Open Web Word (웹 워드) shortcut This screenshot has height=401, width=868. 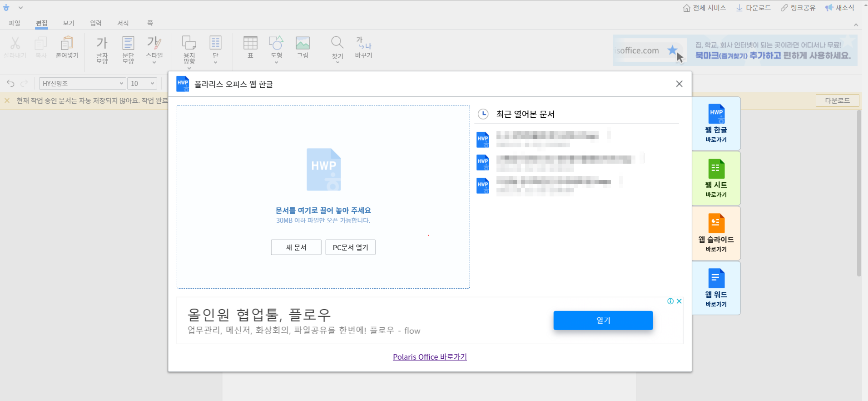coord(716,288)
